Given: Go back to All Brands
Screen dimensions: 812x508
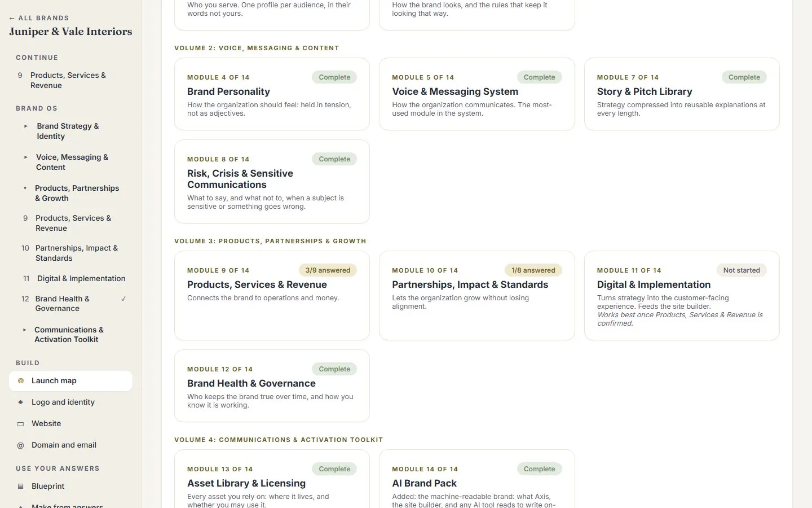Looking at the screenshot, I should click(x=39, y=18).
